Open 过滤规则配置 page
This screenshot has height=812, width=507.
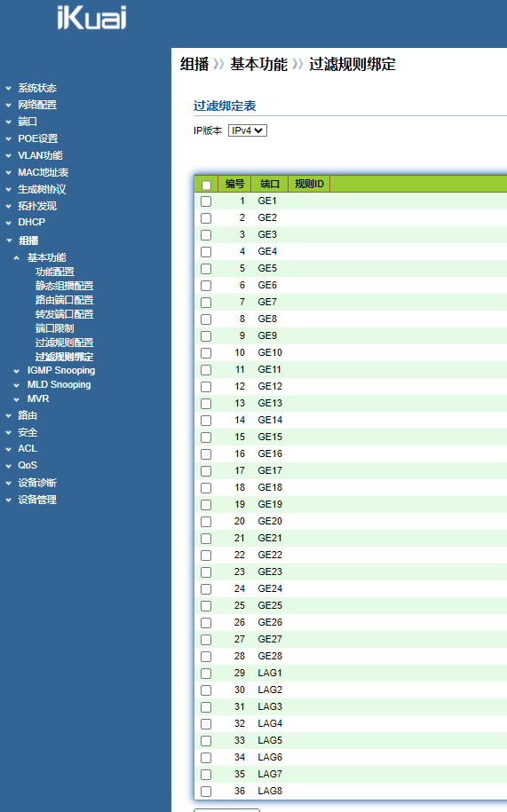[x=64, y=343]
